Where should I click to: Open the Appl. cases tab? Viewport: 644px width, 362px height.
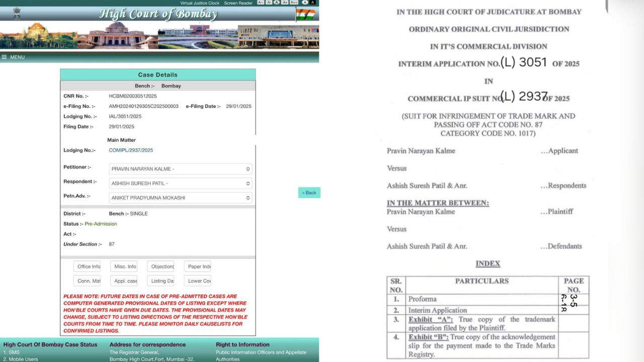pos(124,281)
